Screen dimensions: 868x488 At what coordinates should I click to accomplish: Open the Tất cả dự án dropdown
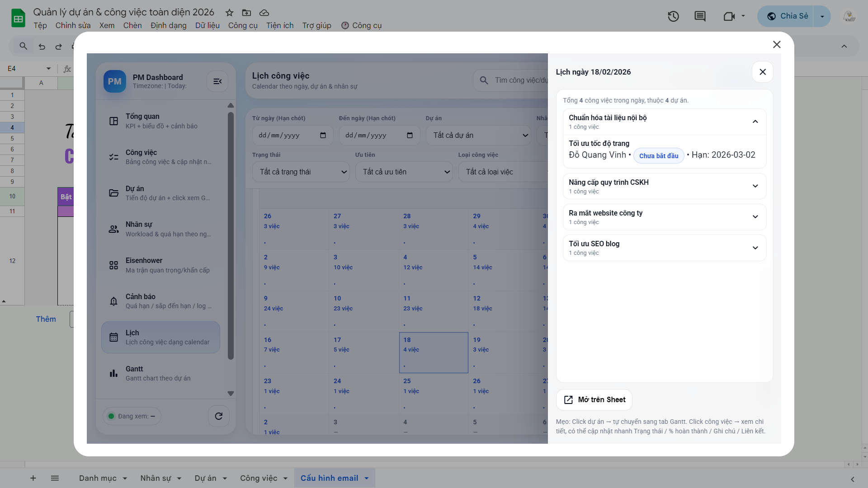click(478, 135)
